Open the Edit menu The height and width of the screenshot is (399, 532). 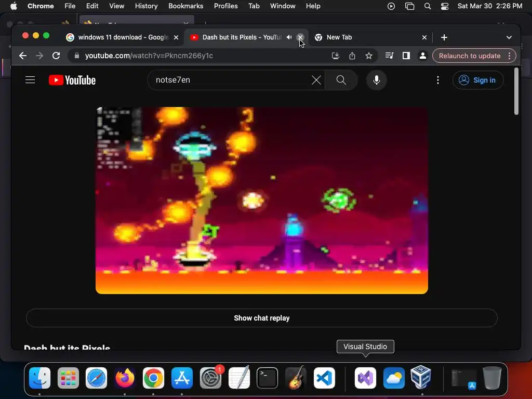[x=92, y=6]
